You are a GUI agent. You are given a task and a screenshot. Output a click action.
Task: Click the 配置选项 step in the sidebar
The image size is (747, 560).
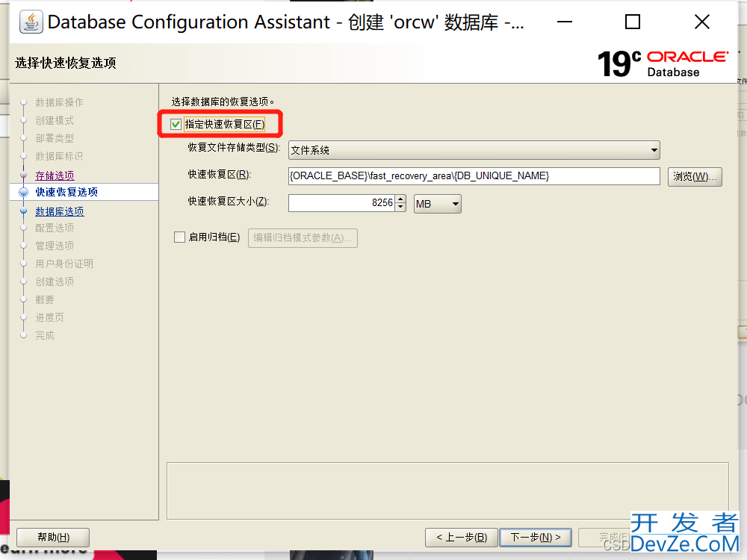[x=55, y=228]
